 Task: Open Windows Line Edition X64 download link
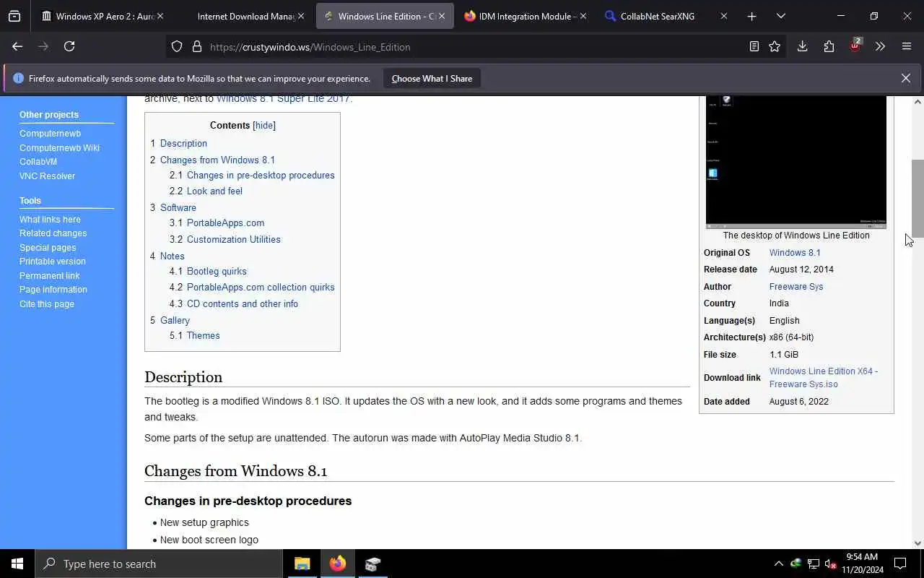point(824,378)
